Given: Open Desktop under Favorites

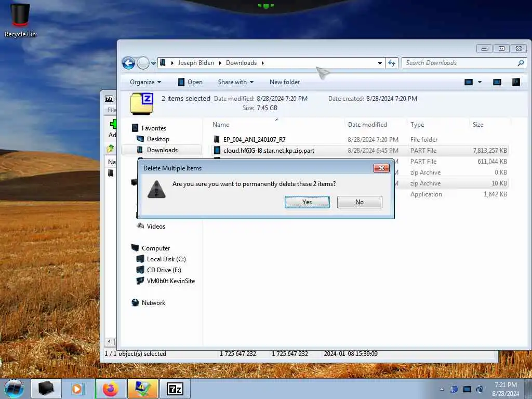Looking at the screenshot, I should point(158,139).
